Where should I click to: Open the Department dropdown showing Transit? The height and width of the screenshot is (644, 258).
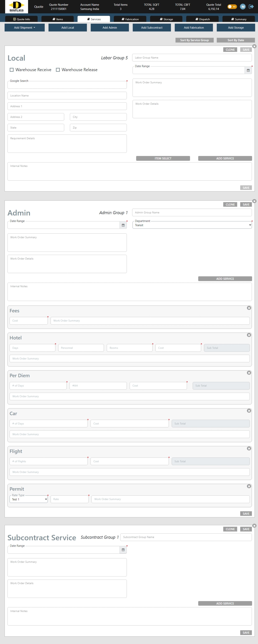click(x=192, y=225)
